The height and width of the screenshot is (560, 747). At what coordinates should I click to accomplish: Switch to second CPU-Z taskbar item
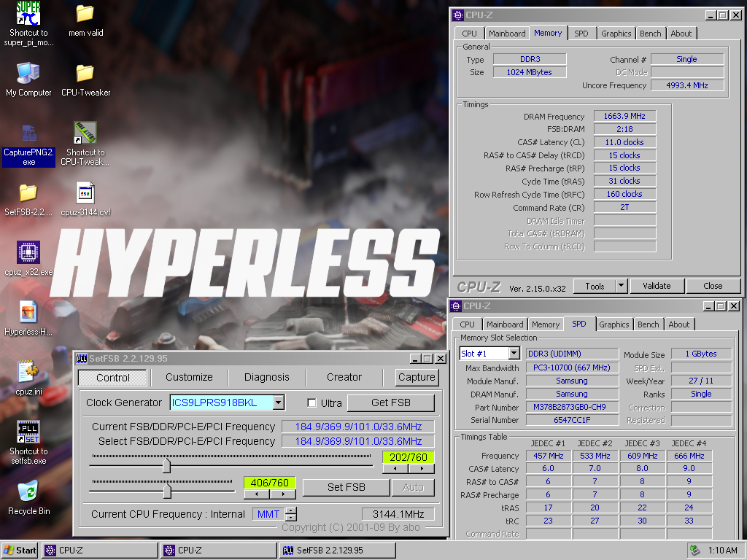coord(219,550)
